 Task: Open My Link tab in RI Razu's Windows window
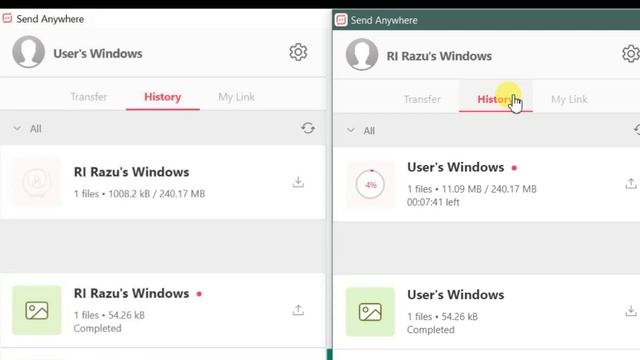pyautogui.click(x=569, y=99)
